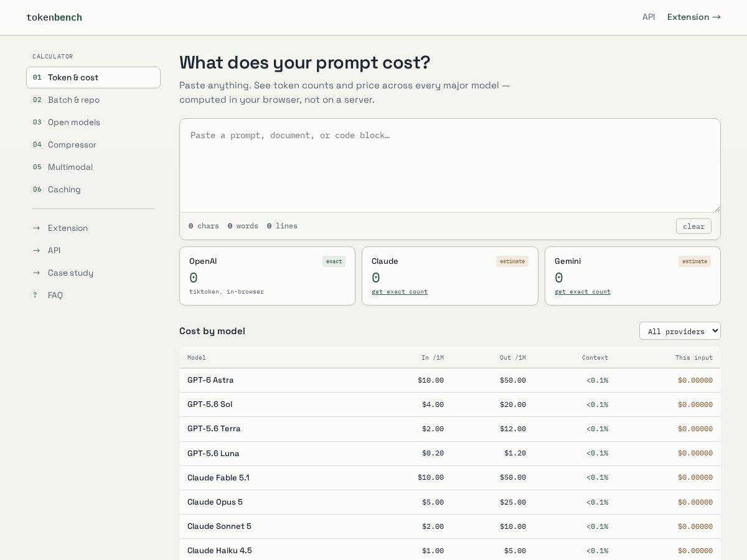Open the tokenbench home logo
Screen dimensions: 747x560
click(x=54, y=17)
